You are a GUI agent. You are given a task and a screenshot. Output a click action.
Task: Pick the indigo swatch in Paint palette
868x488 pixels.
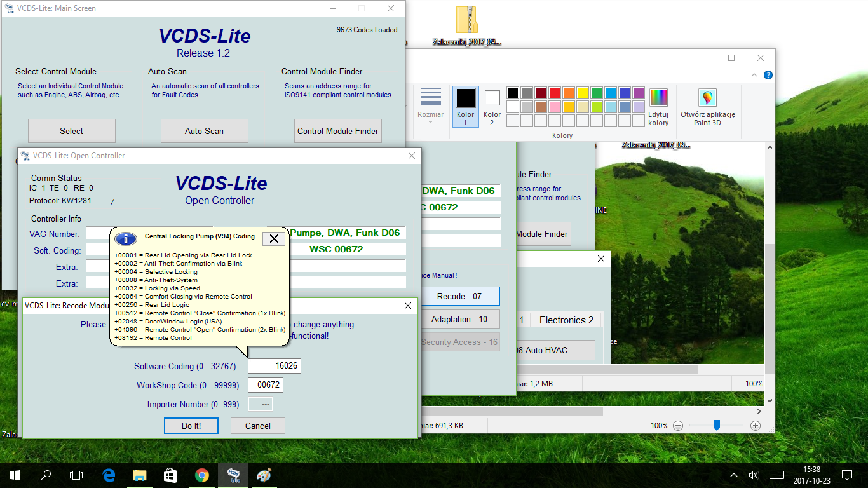pos(625,93)
